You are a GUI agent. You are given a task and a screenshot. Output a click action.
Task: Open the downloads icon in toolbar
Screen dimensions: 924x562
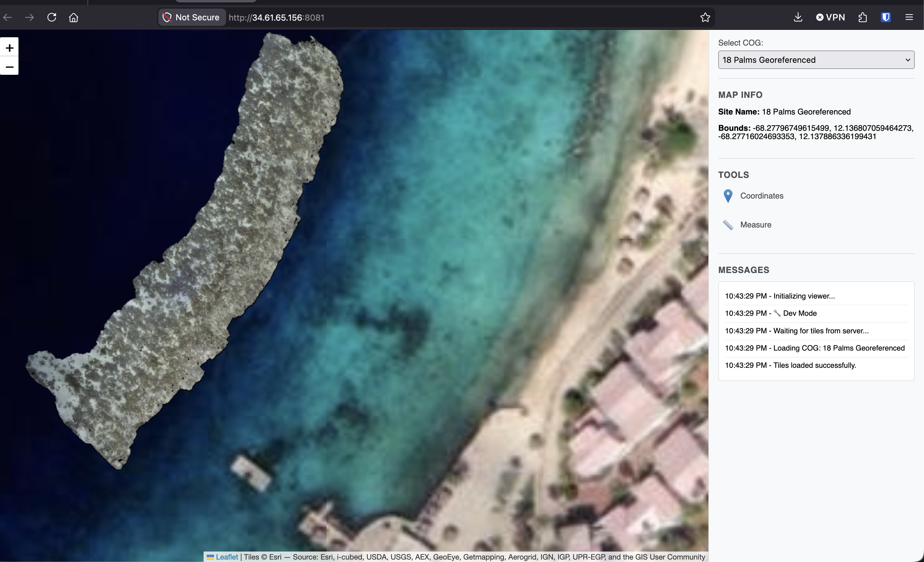[798, 17]
